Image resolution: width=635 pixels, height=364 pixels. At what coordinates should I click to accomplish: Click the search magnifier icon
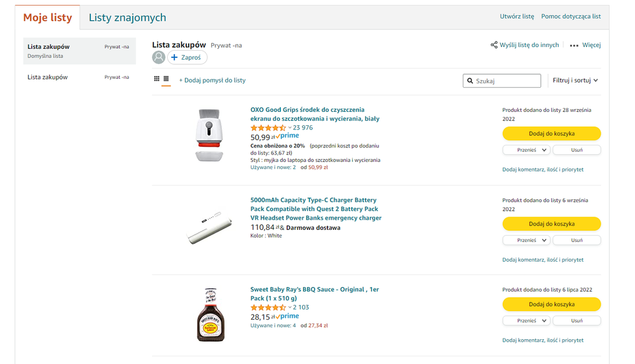click(470, 81)
